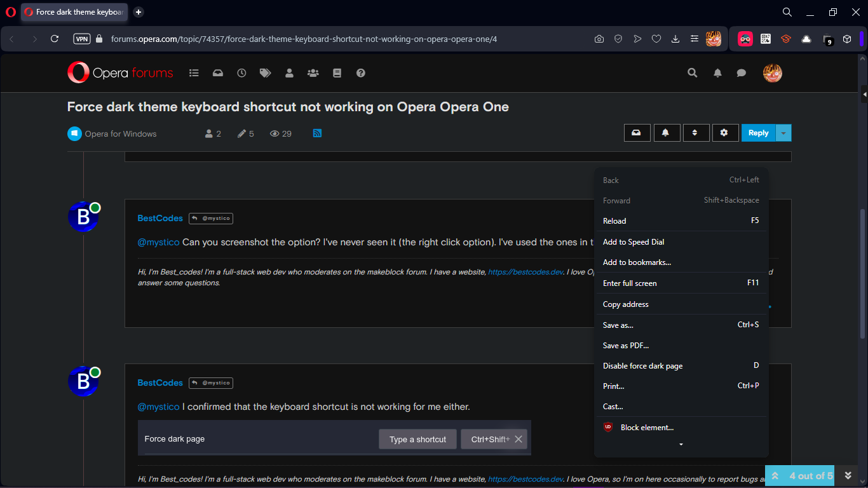Choose Add to bookmarks... in context menu

tap(681, 262)
